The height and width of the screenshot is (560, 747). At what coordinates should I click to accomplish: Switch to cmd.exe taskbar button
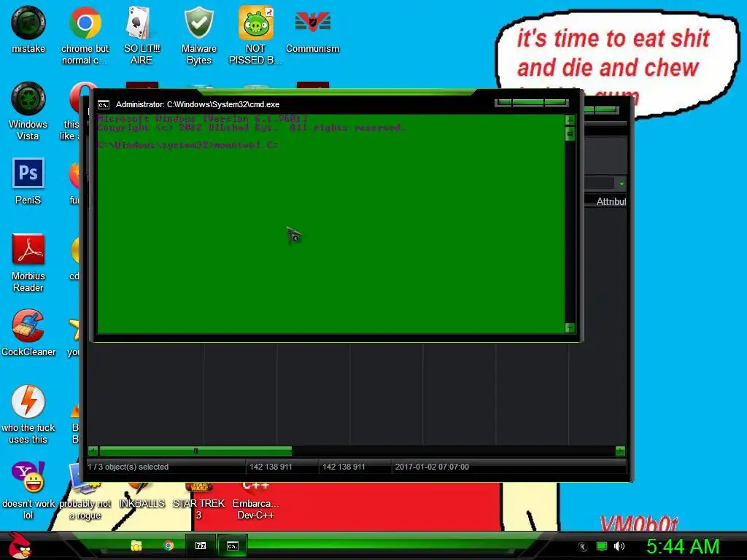(x=232, y=545)
